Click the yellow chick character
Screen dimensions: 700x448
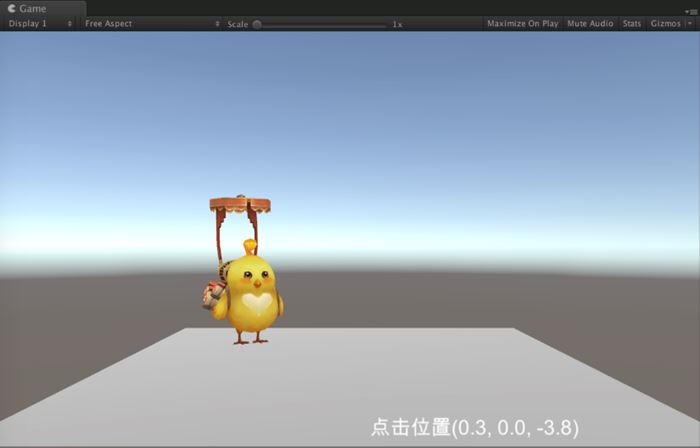(x=252, y=295)
